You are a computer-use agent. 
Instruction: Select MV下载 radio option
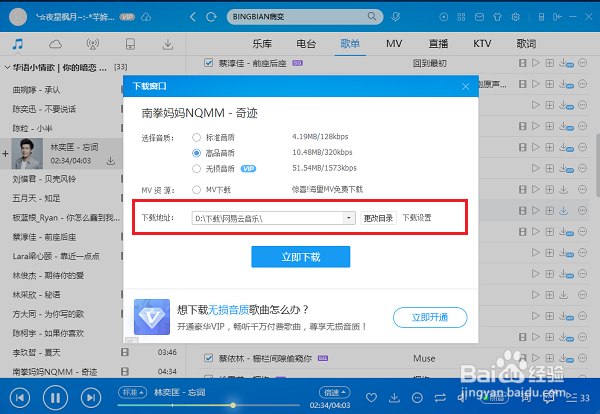tap(196, 190)
